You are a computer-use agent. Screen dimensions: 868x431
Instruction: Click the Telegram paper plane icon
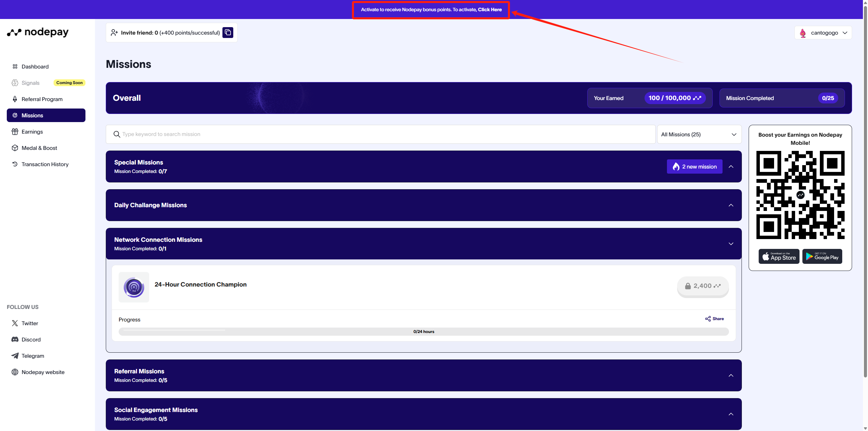click(15, 356)
